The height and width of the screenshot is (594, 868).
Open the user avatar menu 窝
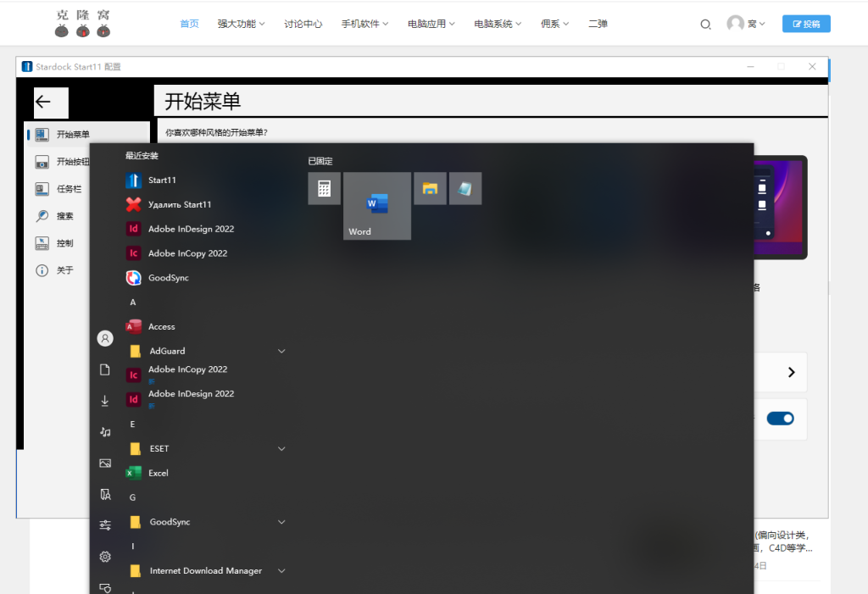tap(746, 24)
